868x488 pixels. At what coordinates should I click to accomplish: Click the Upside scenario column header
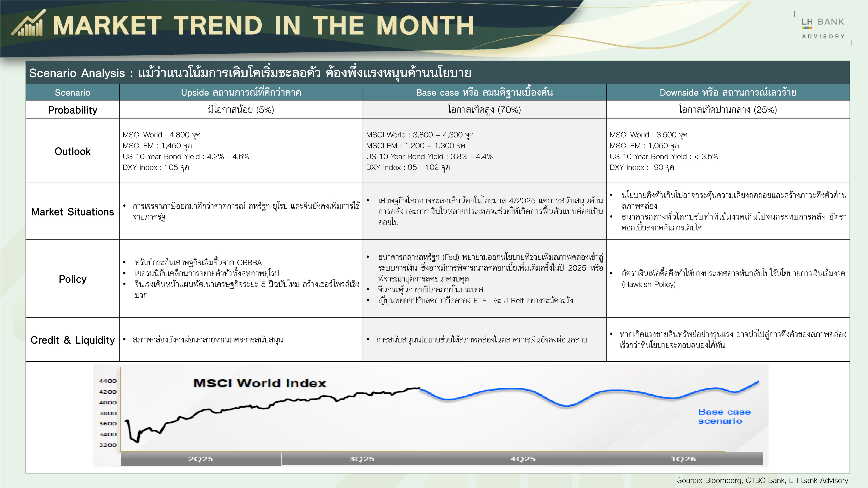click(241, 93)
